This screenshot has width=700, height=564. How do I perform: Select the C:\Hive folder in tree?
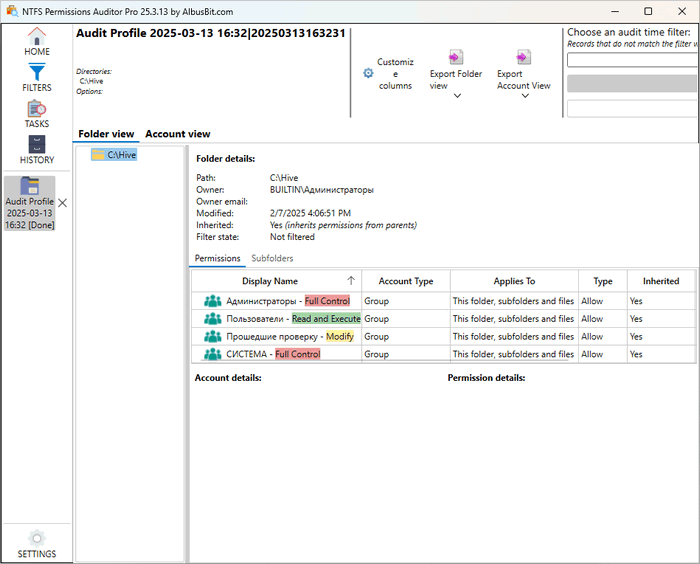coord(121,155)
